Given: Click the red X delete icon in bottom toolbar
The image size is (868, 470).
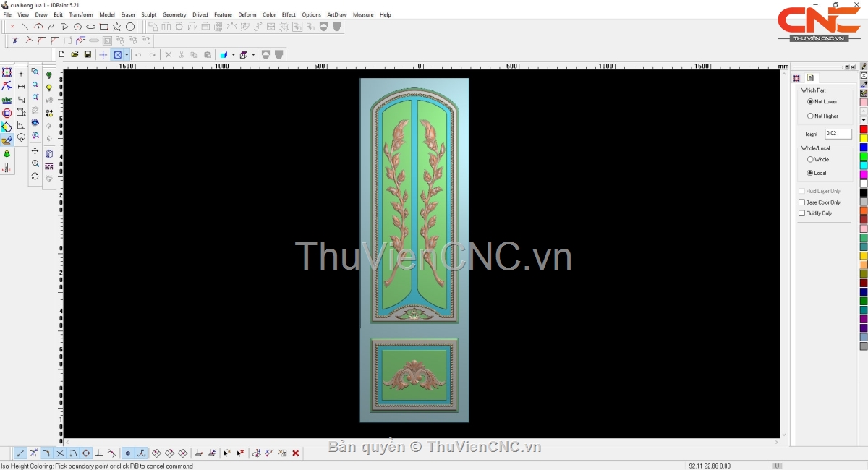Looking at the screenshot, I should point(296,453).
